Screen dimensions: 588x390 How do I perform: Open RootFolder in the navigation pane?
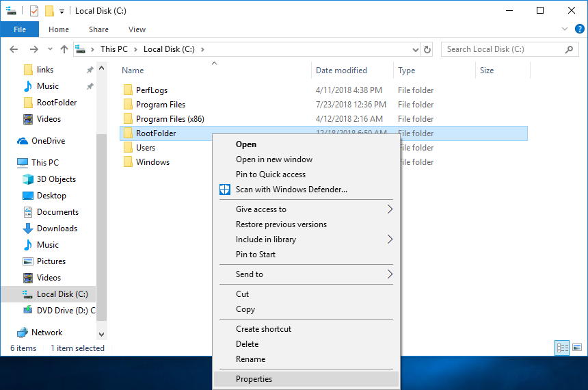tap(57, 103)
